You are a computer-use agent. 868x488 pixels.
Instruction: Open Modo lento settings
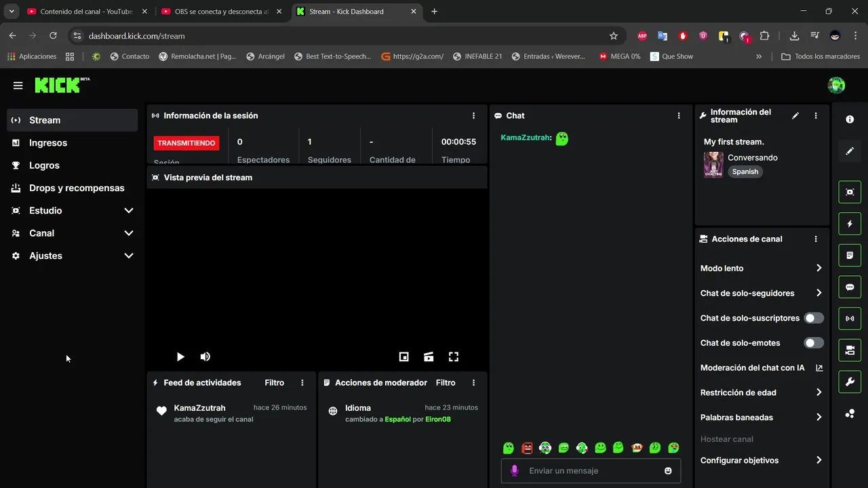[x=762, y=268]
